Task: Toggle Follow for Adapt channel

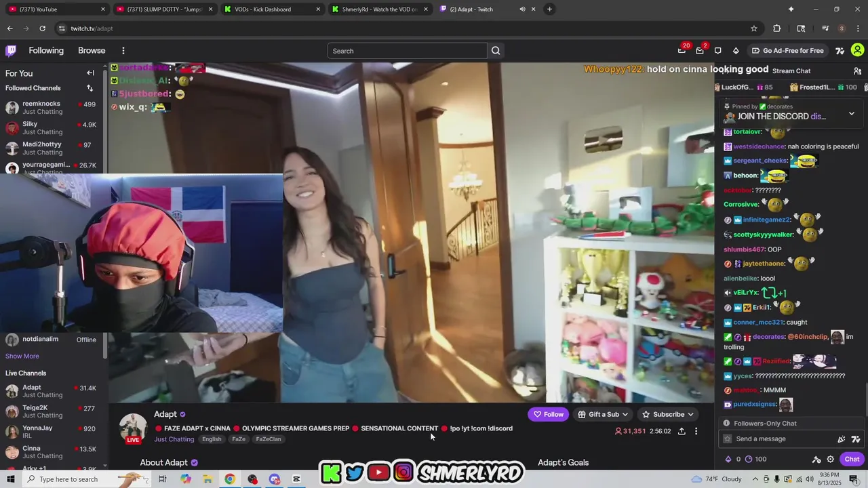Action: 549,414
